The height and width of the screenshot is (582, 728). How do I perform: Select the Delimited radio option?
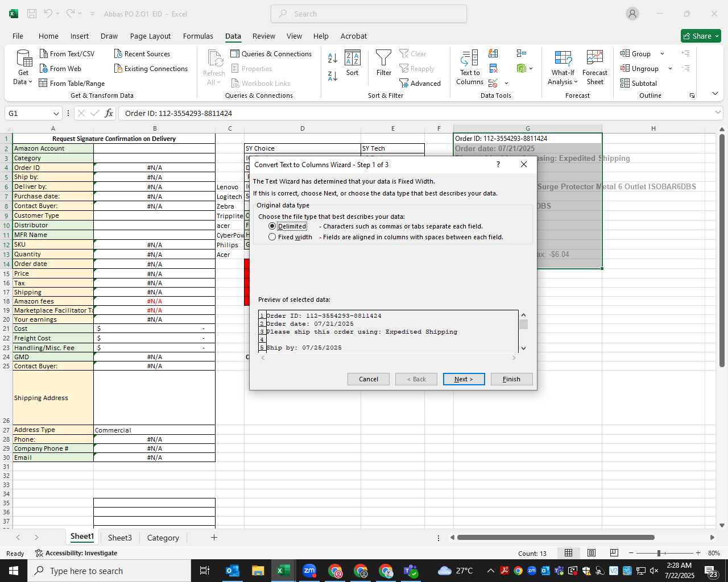[x=272, y=226]
